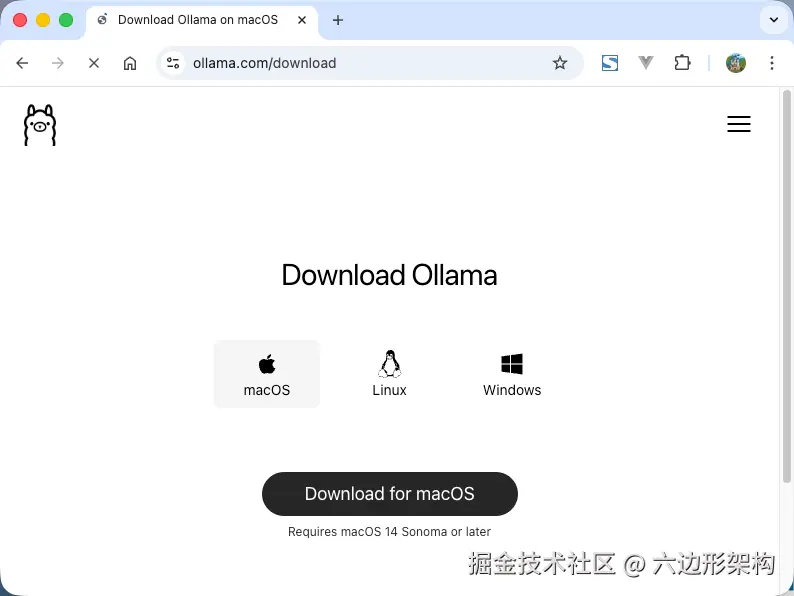Choose the Linux platform option
The height and width of the screenshot is (596, 794).
pyautogui.click(x=389, y=374)
